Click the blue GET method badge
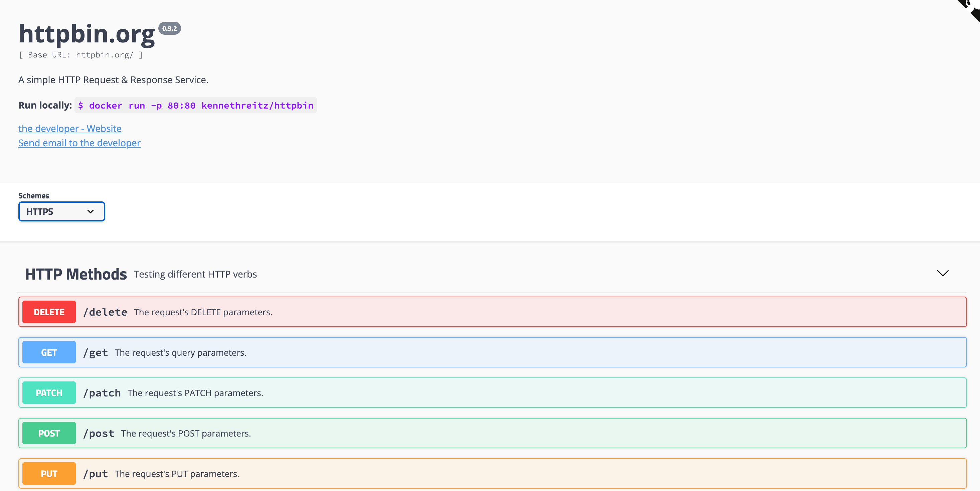The image size is (980, 491). click(49, 352)
